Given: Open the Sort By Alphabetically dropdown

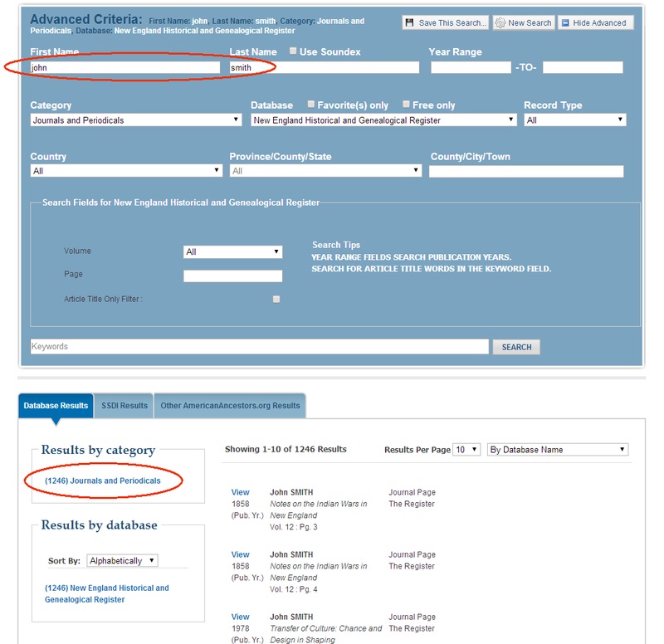Looking at the screenshot, I should tap(122, 560).
